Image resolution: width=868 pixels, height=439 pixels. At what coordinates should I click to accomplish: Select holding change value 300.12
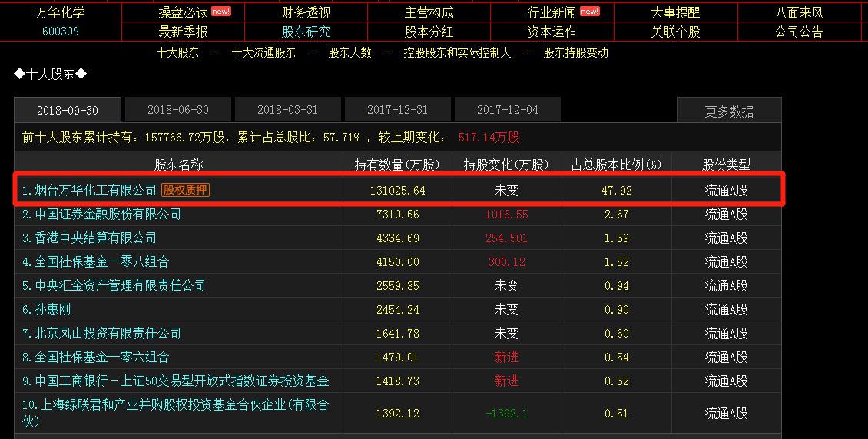point(506,262)
